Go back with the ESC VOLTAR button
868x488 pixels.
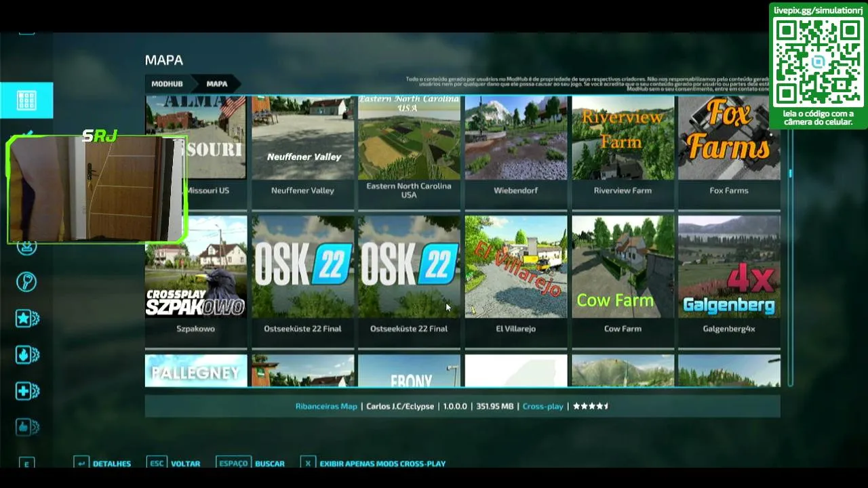[174, 464]
